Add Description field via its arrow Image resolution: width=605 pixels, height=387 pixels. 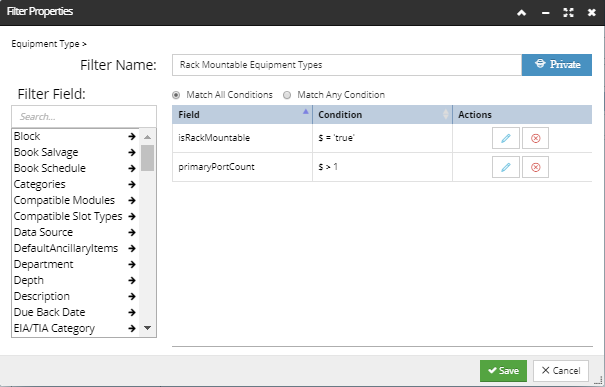132,296
